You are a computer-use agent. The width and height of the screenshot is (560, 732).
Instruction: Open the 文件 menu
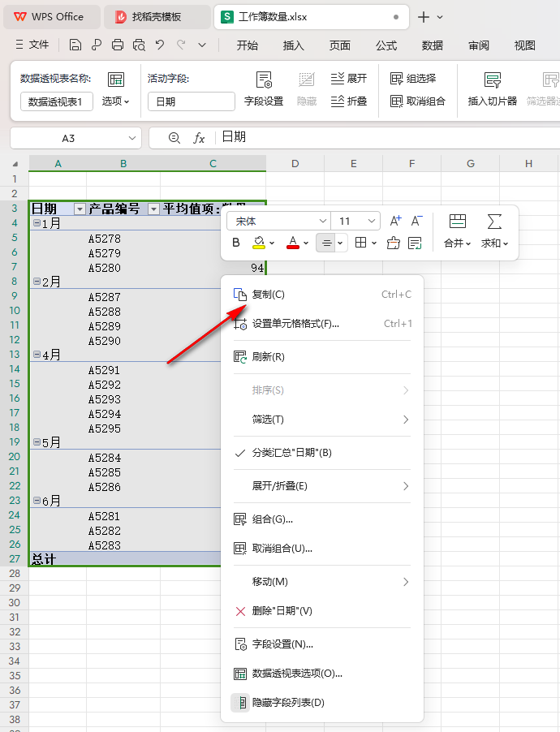pos(32,45)
